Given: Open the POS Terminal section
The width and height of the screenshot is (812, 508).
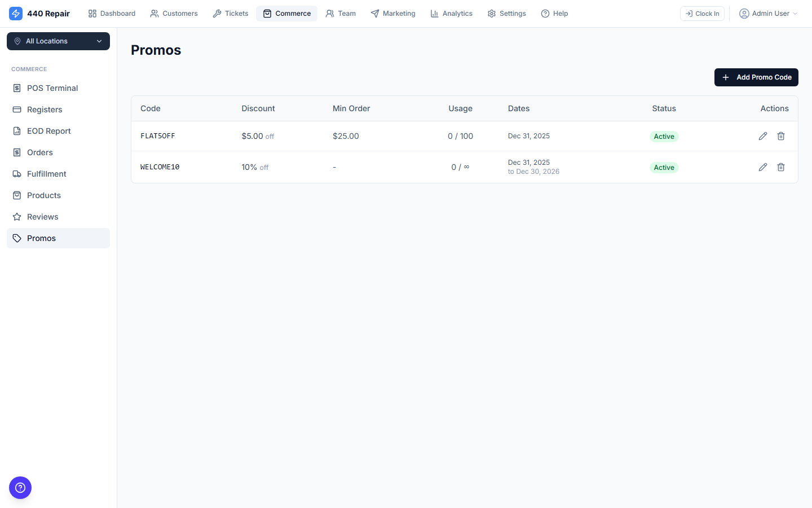Looking at the screenshot, I should pyautogui.click(x=52, y=87).
